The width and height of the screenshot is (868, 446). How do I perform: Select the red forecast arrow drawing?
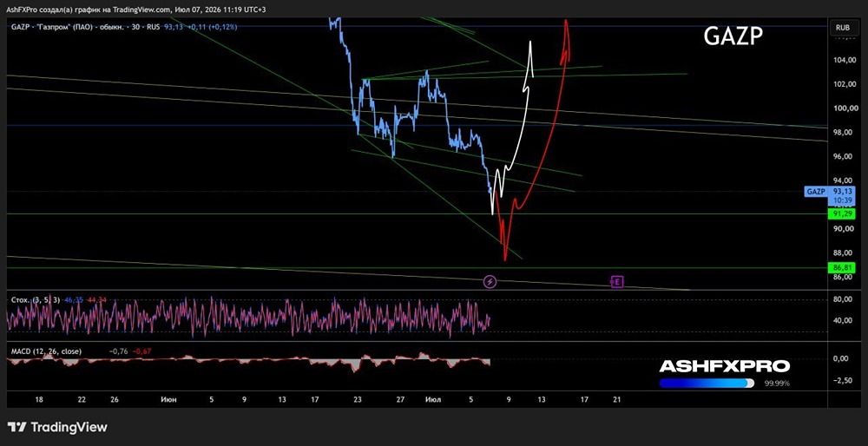(534, 138)
